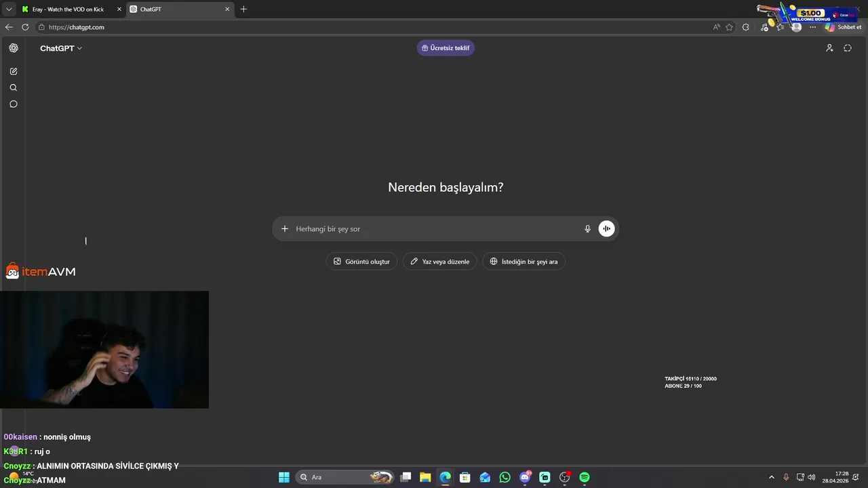Show hidden system tray icons
The height and width of the screenshot is (488, 868).
pos(771,477)
